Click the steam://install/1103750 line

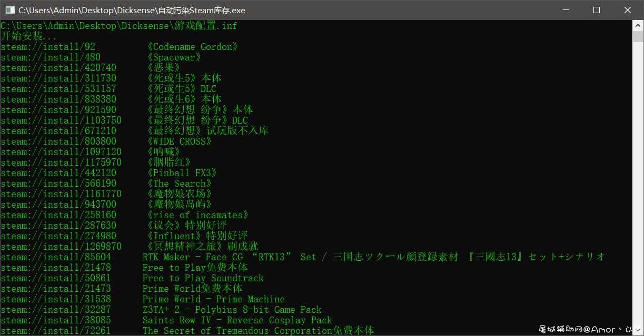pos(61,120)
